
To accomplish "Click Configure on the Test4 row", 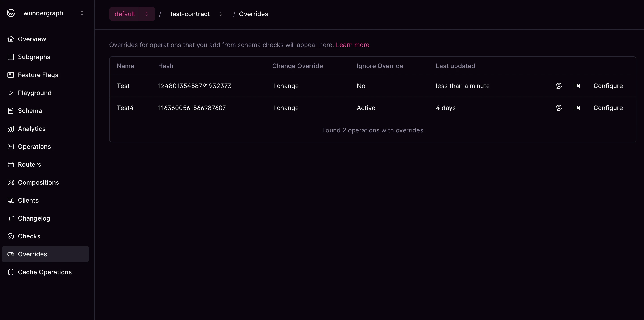I will point(608,108).
